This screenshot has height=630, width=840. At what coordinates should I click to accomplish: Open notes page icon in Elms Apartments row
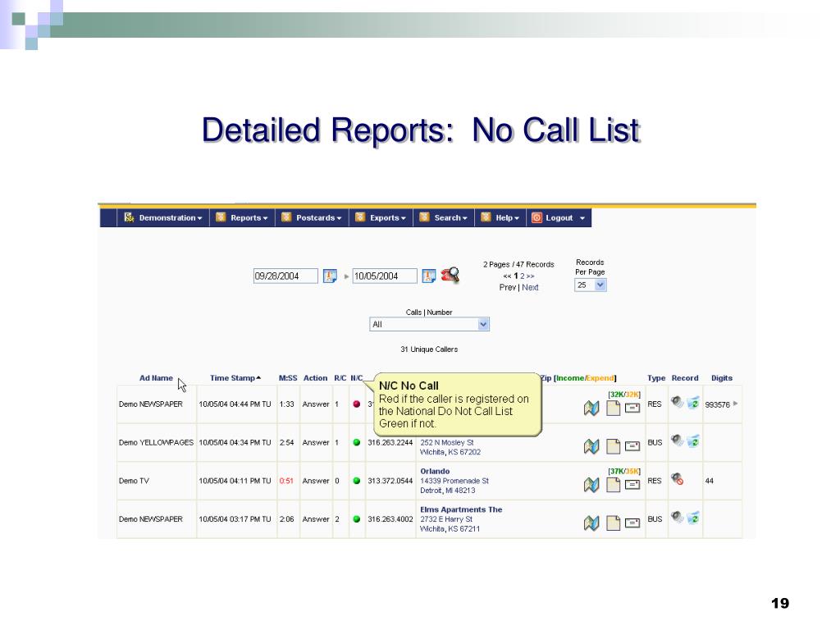pos(613,523)
